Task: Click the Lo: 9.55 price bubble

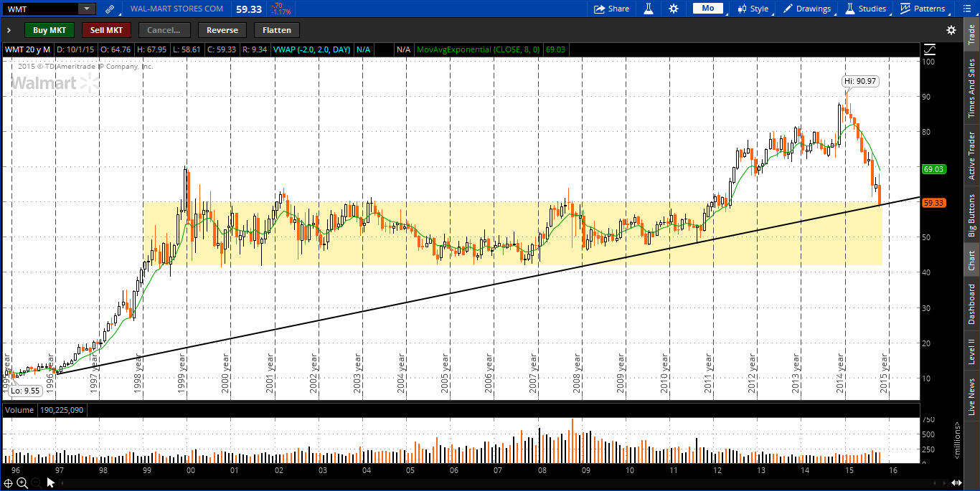Action: [24, 391]
